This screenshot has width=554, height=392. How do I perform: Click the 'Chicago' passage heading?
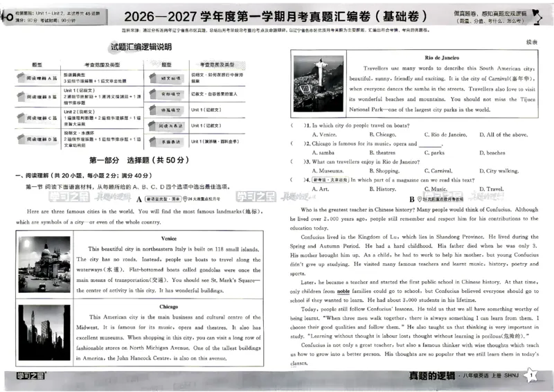pyautogui.click(x=168, y=307)
